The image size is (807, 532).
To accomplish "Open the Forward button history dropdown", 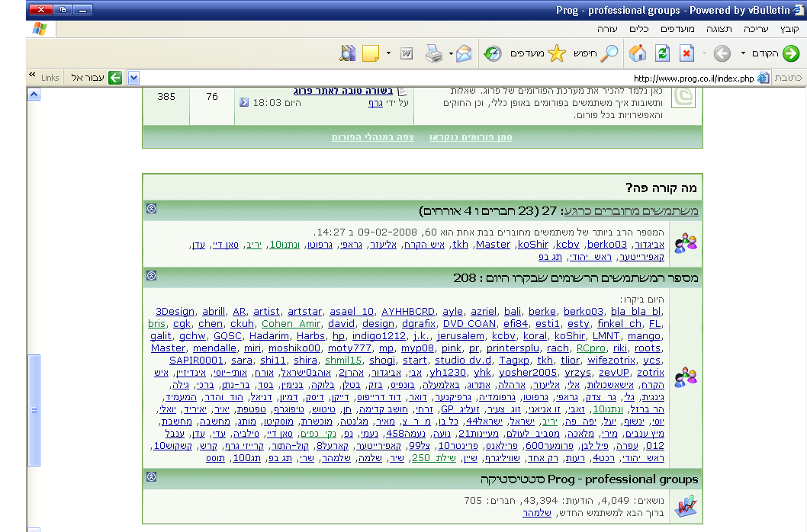I will 704,53.
